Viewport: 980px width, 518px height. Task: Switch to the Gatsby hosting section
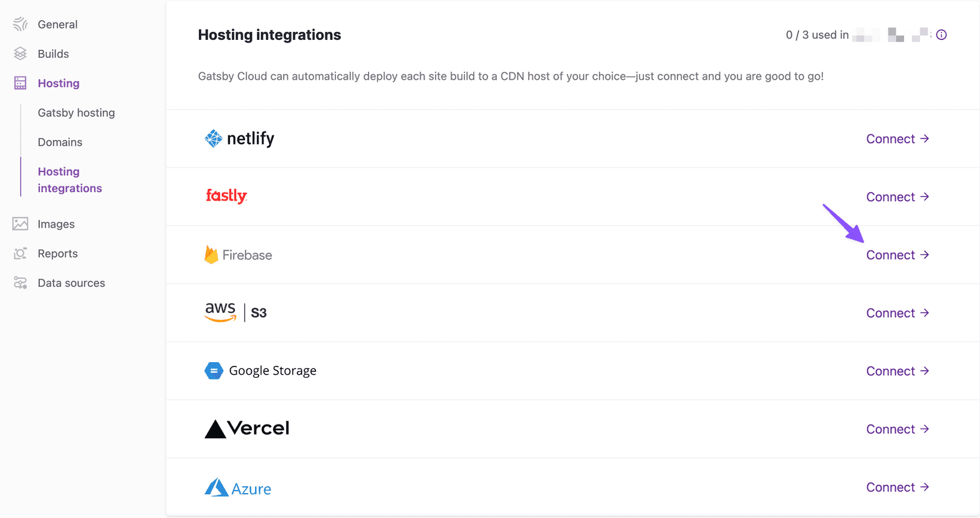[76, 112]
